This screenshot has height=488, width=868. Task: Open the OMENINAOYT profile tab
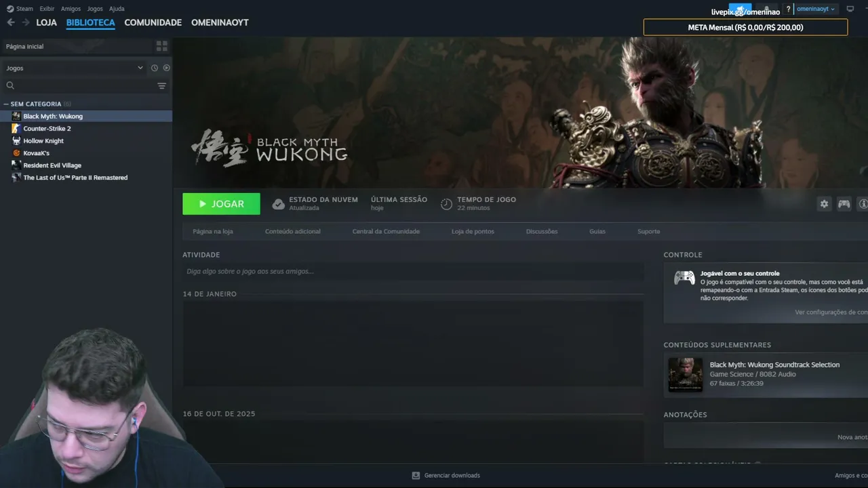click(x=220, y=22)
